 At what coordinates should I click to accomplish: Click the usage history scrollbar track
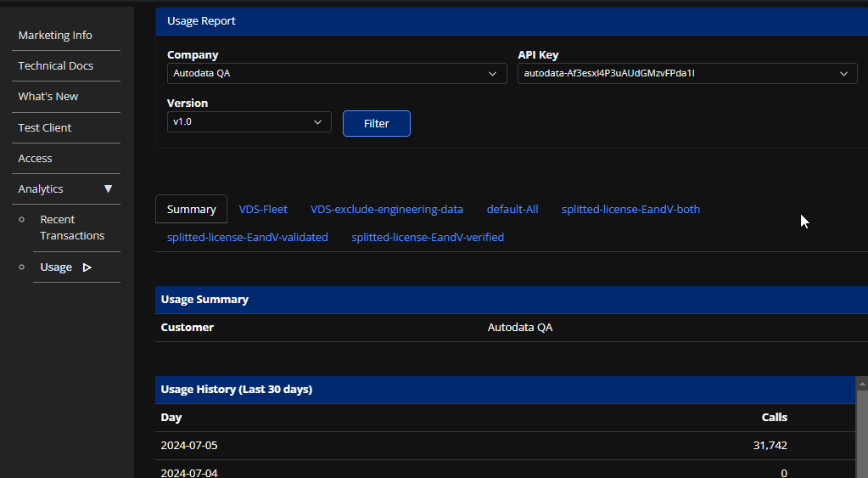862,434
